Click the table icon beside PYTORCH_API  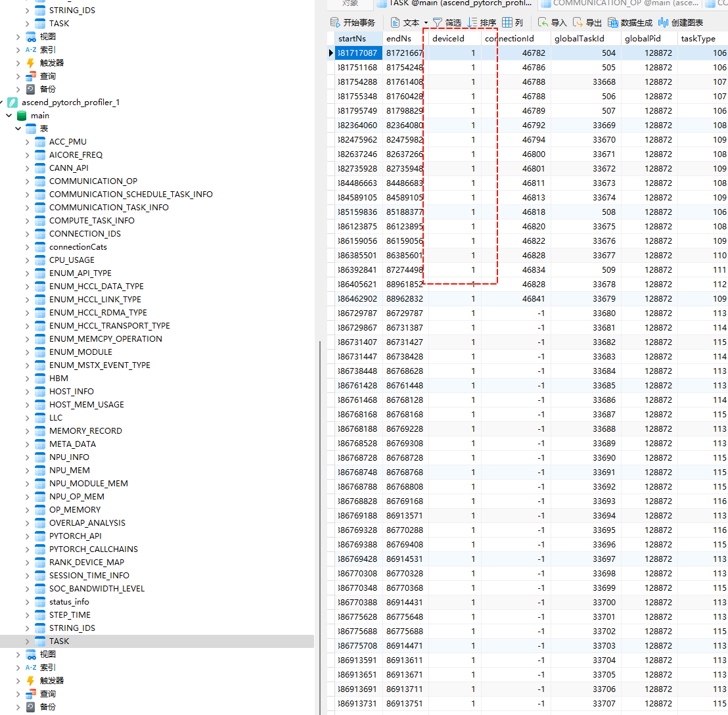coord(40,536)
